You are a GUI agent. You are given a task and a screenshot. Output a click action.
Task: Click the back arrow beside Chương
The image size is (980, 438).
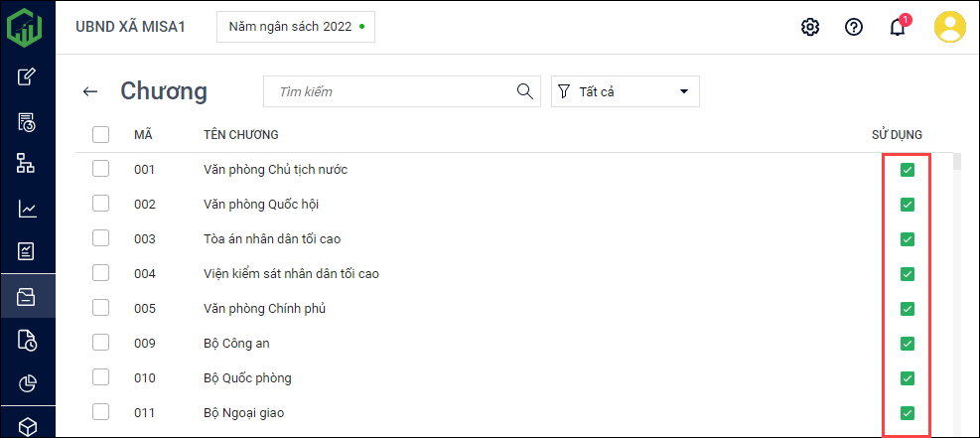(90, 91)
